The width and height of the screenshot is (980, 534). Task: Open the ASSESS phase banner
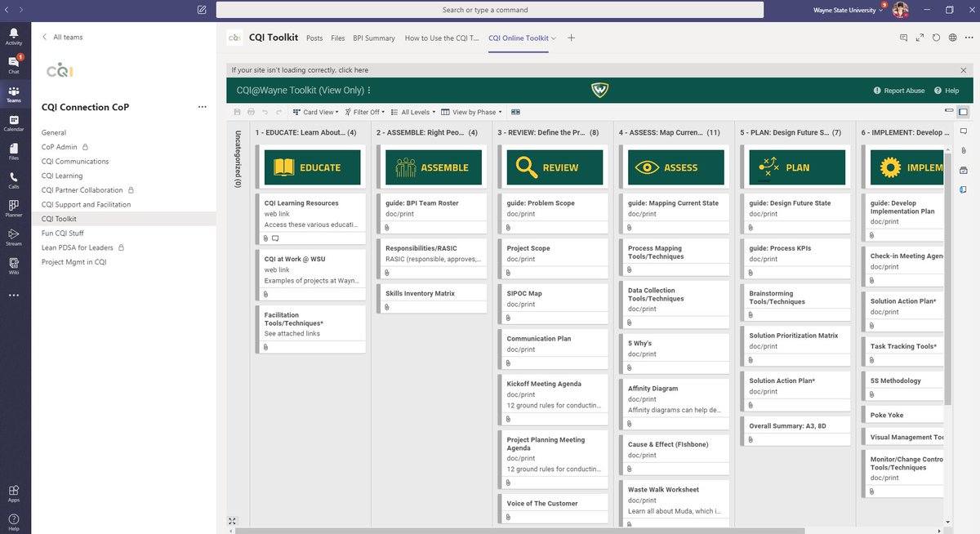coord(675,167)
